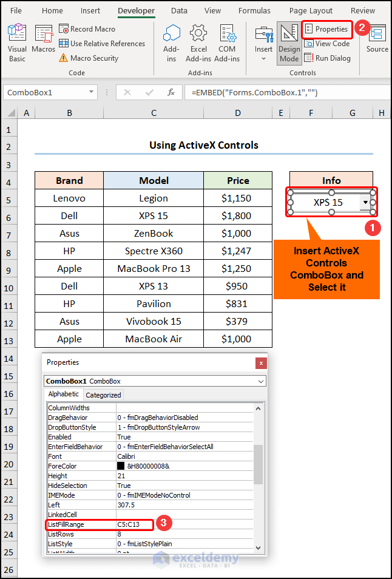Click the Properties list scrollbar thumb

(x=258, y=464)
